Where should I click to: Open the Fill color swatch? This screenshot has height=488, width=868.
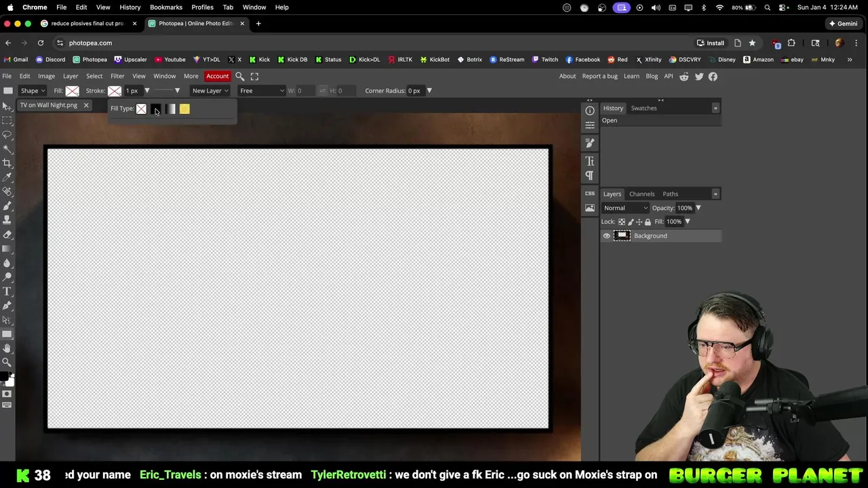[x=73, y=91]
